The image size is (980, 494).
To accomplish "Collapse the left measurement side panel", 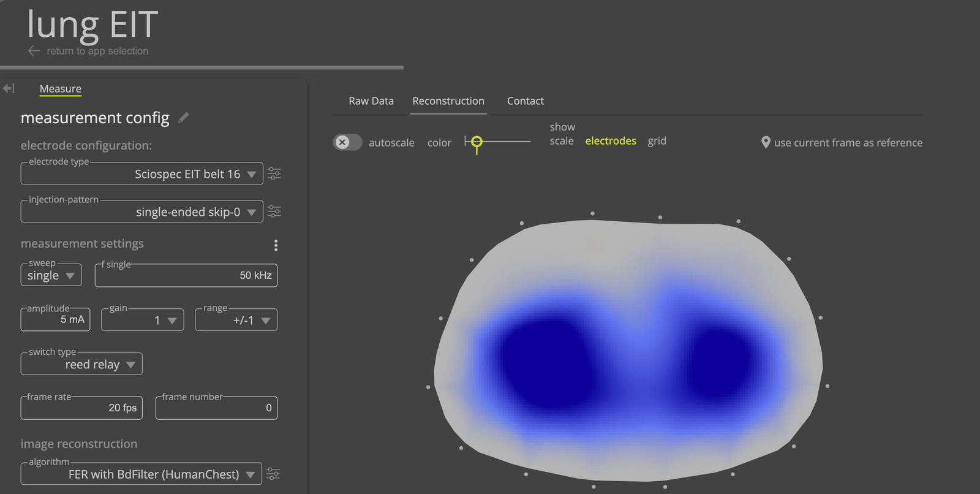I will (9, 89).
